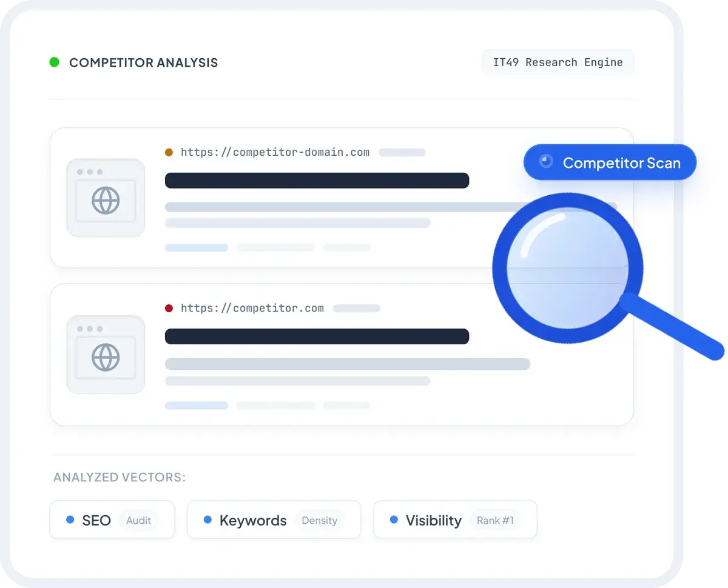Click the ANALYZED VECTORS label
728x588 pixels.
pyautogui.click(x=120, y=478)
